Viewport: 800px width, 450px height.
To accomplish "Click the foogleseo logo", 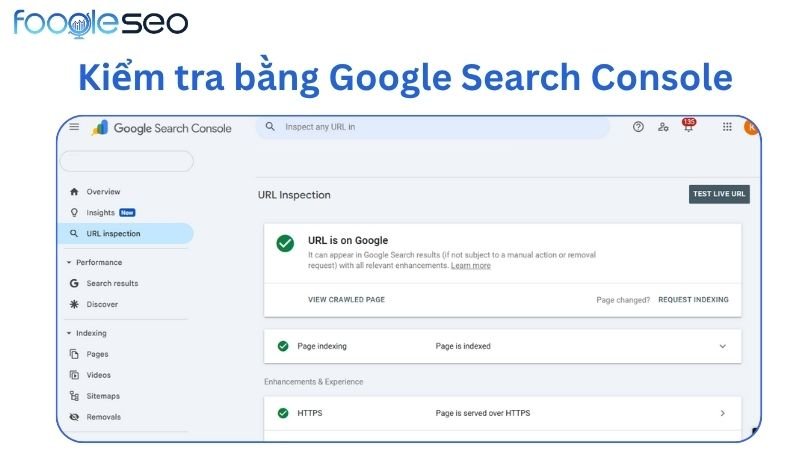I will (101, 23).
